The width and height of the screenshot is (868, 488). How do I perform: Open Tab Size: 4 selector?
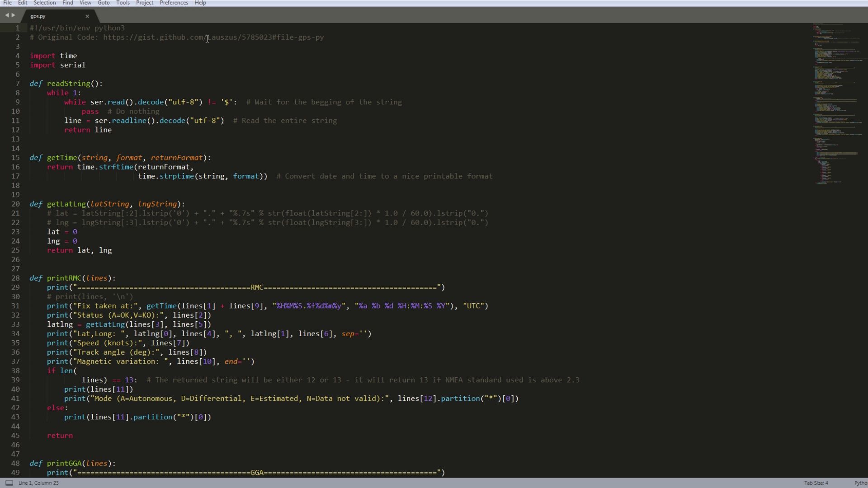coord(816,483)
